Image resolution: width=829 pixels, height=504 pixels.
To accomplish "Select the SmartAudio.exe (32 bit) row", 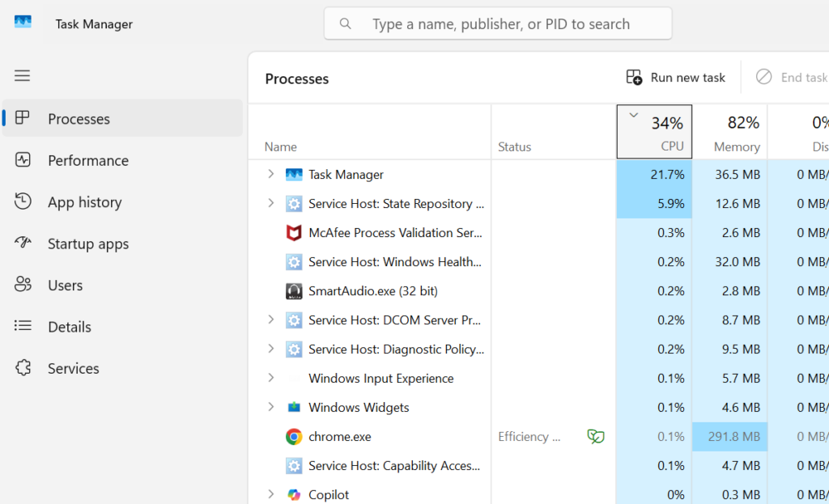I will point(538,291).
